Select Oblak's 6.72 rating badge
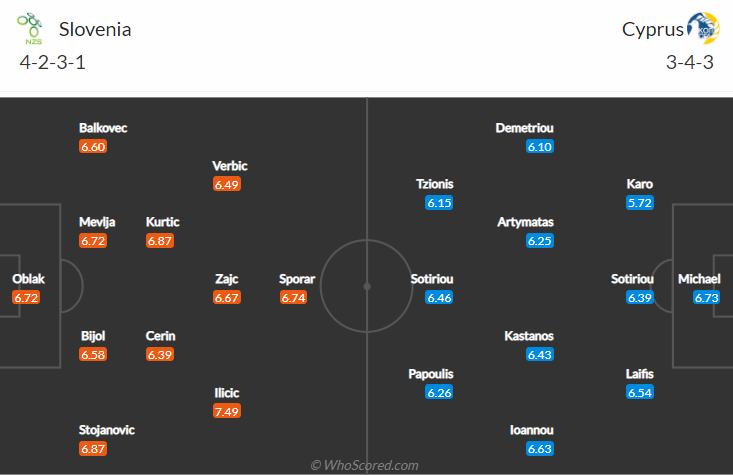Screen dimensions: 733x475 point(26,297)
